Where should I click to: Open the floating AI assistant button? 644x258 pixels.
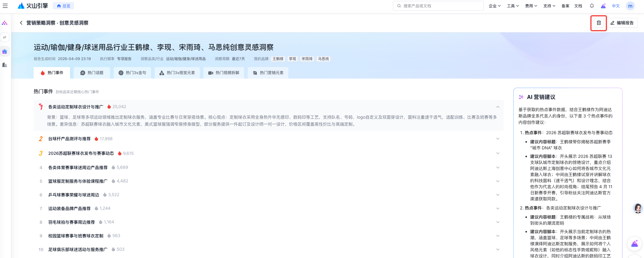coord(635,243)
